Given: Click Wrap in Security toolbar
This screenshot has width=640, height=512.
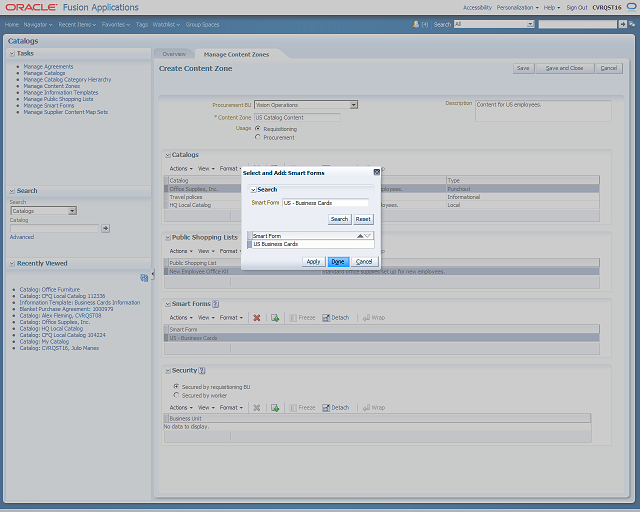Looking at the screenshot, I should pos(374,407).
